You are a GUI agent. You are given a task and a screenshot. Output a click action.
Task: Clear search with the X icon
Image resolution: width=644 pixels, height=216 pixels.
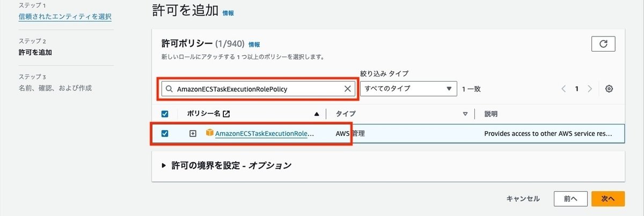348,89
